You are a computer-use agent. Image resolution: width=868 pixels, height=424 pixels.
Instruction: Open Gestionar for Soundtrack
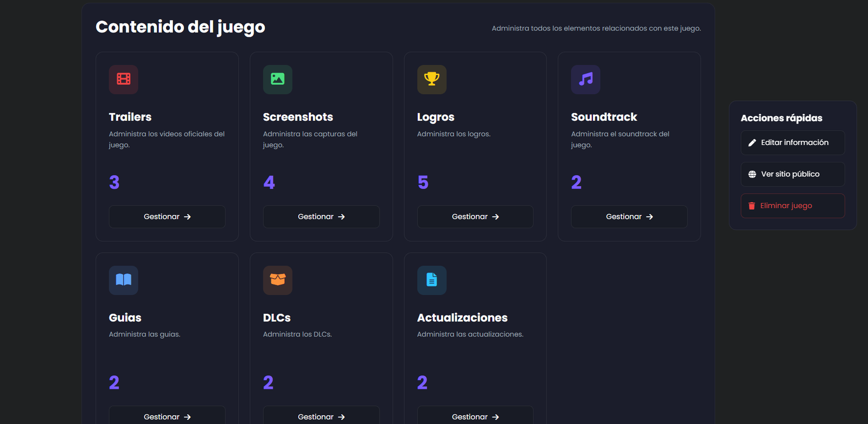point(629,217)
